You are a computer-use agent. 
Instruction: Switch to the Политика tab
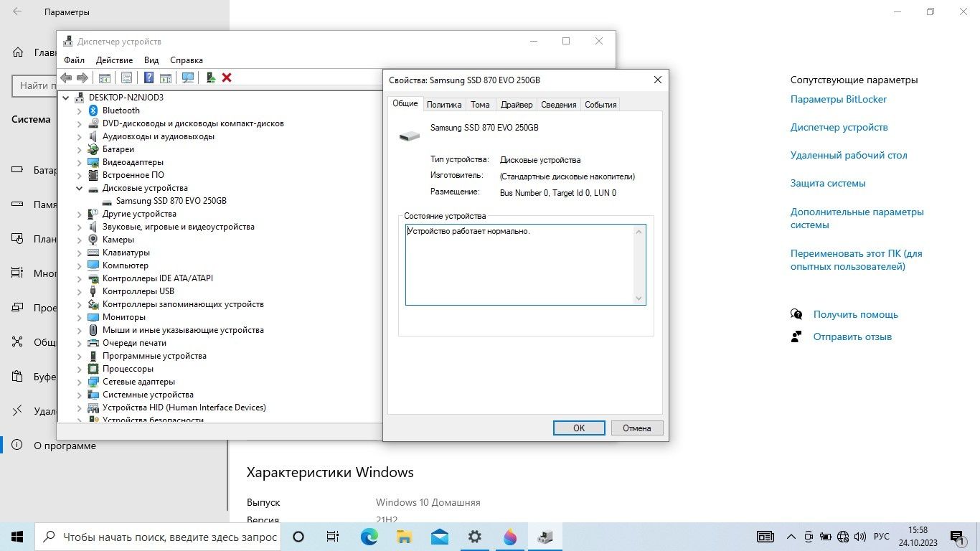coord(444,105)
